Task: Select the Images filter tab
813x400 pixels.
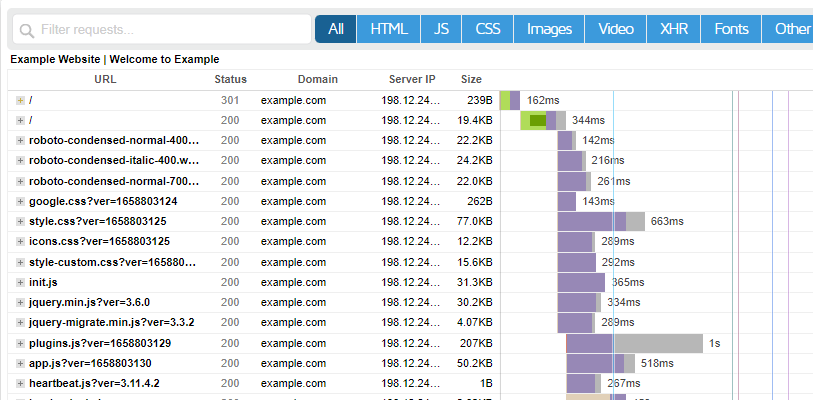Action: [x=549, y=29]
